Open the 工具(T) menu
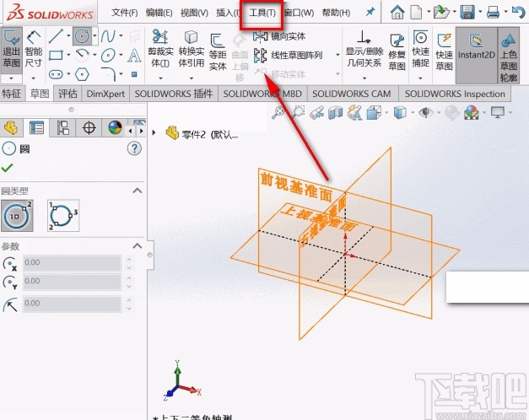This screenshot has width=529, height=420. (x=262, y=13)
